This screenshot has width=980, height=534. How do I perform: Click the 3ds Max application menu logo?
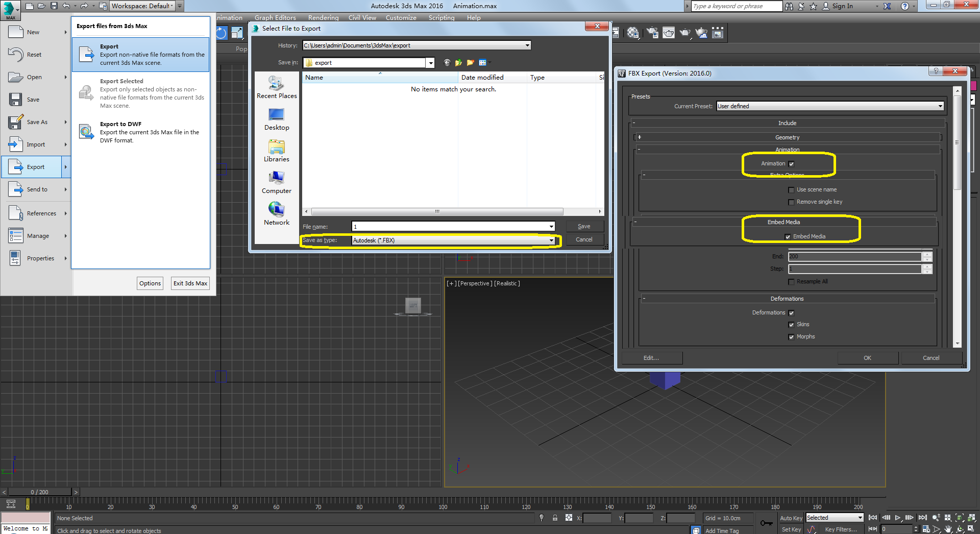(10, 10)
